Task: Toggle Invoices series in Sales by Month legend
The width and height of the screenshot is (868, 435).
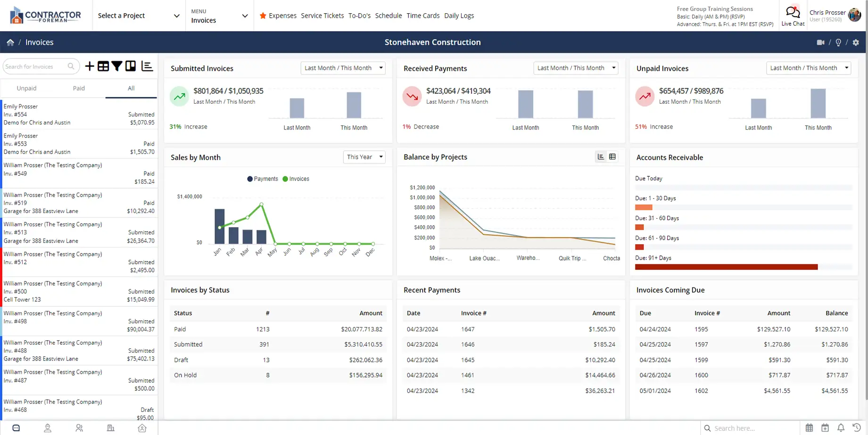Action: 296,179
